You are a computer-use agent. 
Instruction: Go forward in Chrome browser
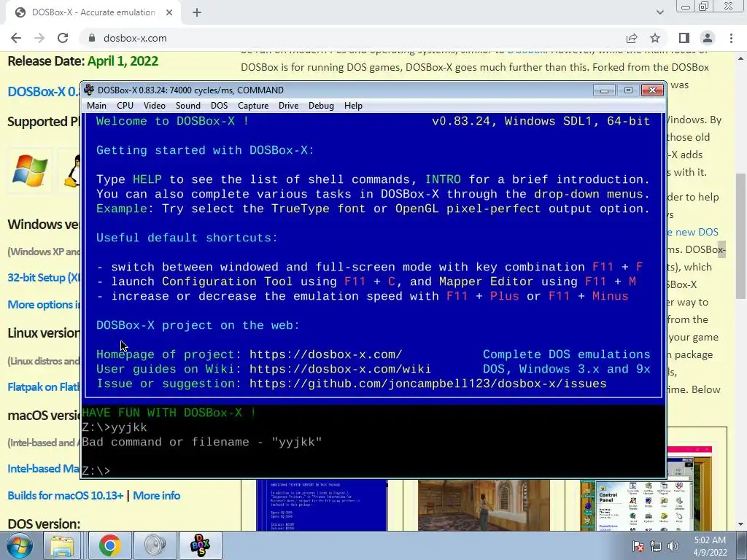[39, 38]
